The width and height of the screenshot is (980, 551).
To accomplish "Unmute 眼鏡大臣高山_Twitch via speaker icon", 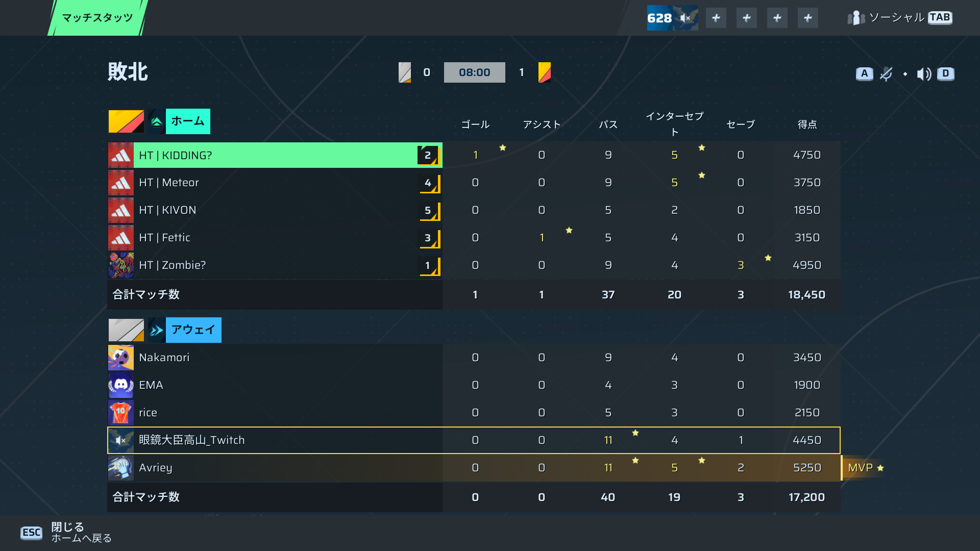I will point(121,440).
